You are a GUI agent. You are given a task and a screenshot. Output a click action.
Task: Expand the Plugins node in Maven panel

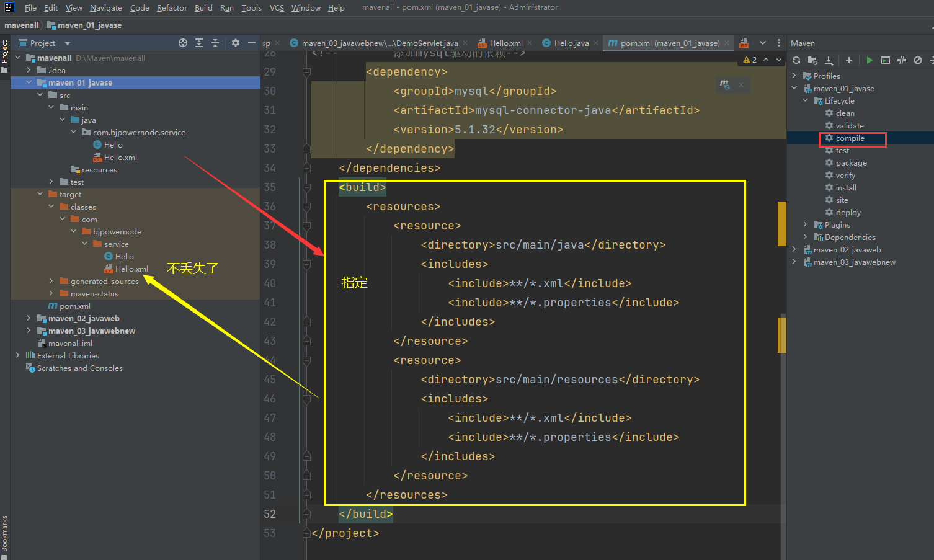[806, 224]
